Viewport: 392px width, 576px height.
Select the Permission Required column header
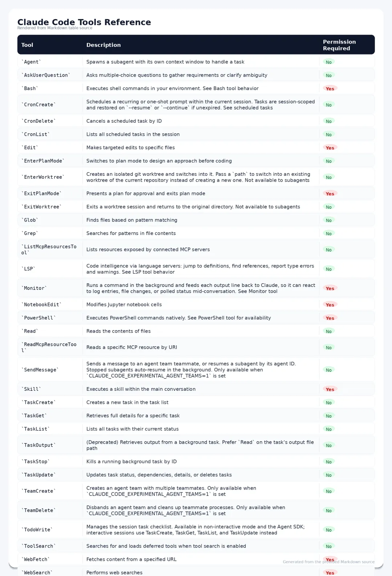pos(339,45)
